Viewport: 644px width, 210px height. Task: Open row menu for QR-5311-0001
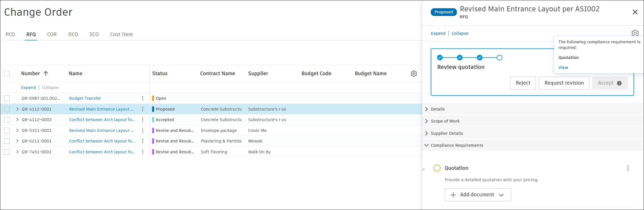(143, 131)
